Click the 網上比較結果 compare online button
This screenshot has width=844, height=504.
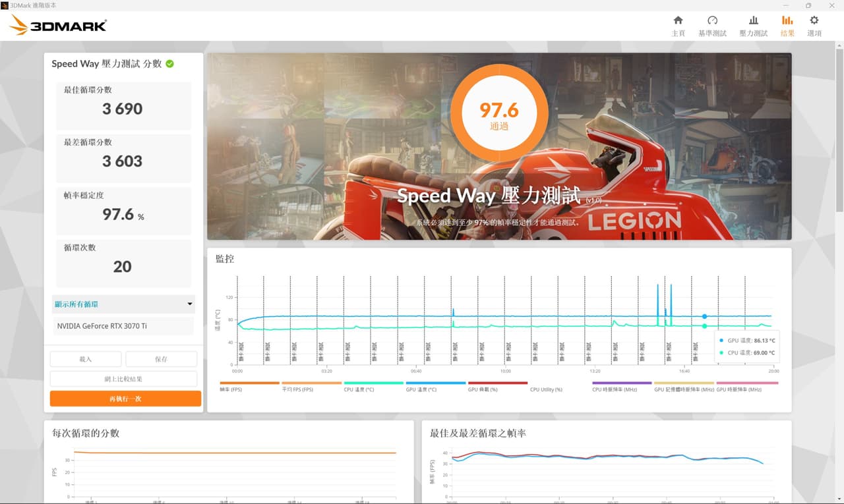123,379
